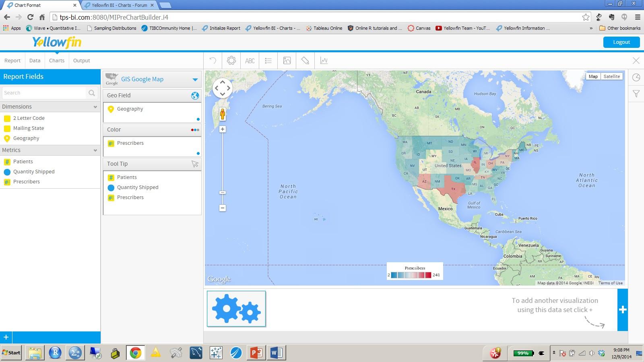The height and width of the screenshot is (362, 644).
Task: Open the Word icon in the taskbar
Action: coord(276,353)
